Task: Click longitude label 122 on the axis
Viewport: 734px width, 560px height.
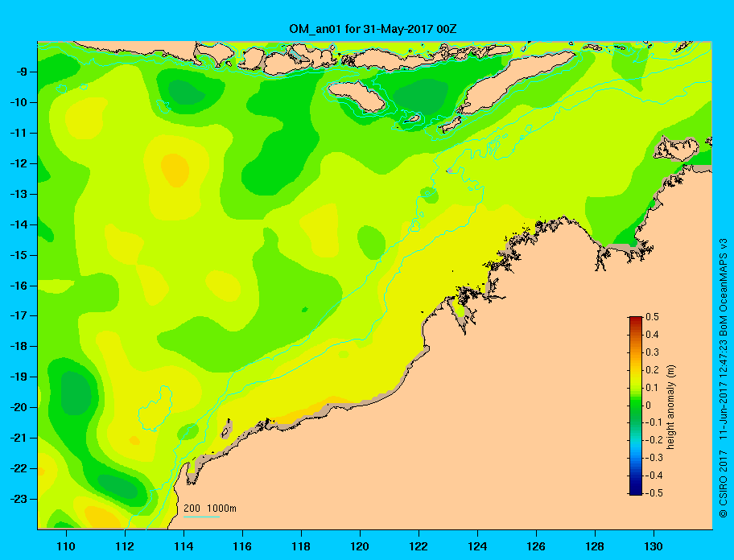Action: tap(419, 546)
